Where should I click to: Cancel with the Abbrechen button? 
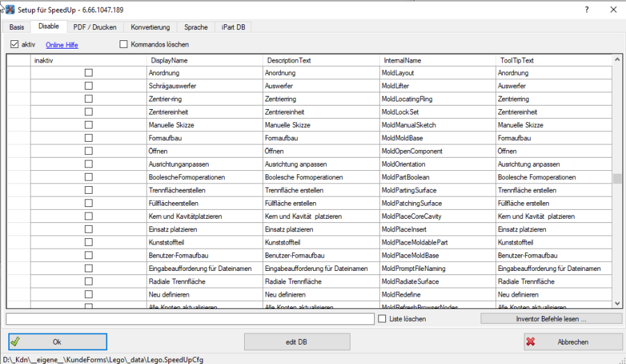click(573, 342)
